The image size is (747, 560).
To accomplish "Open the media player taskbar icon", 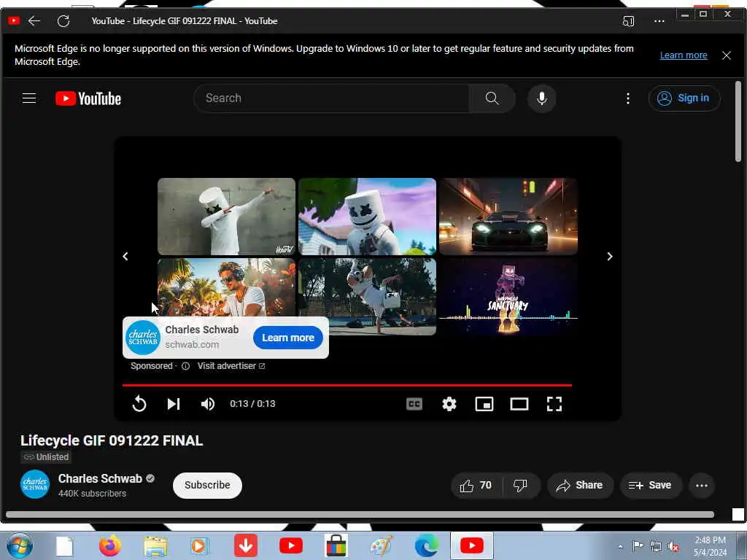I will click(199, 546).
